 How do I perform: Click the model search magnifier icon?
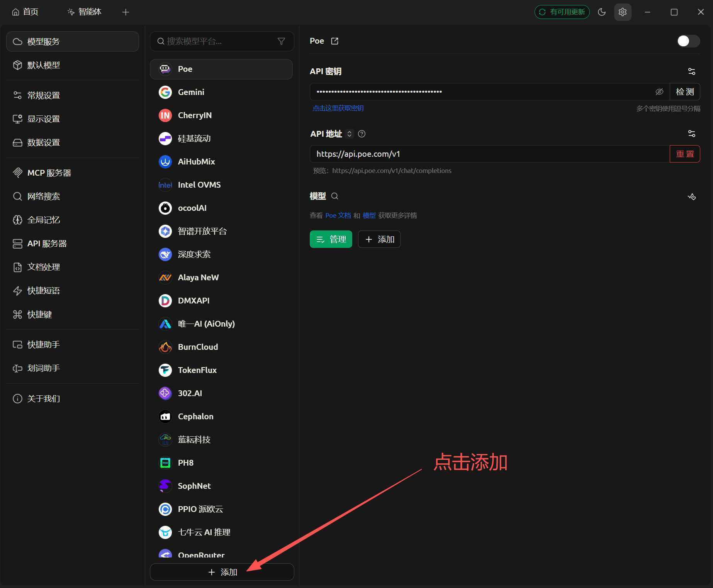[x=334, y=196]
